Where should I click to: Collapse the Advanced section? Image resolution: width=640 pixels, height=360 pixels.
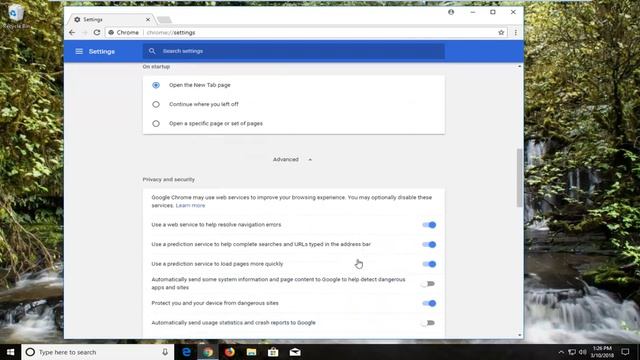pyautogui.click(x=292, y=159)
